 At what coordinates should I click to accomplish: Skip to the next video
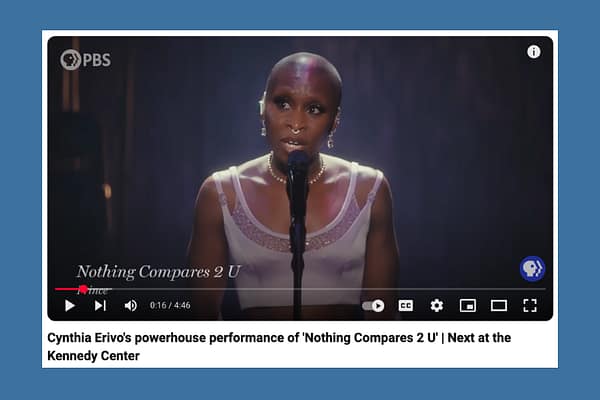(x=100, y=305)
